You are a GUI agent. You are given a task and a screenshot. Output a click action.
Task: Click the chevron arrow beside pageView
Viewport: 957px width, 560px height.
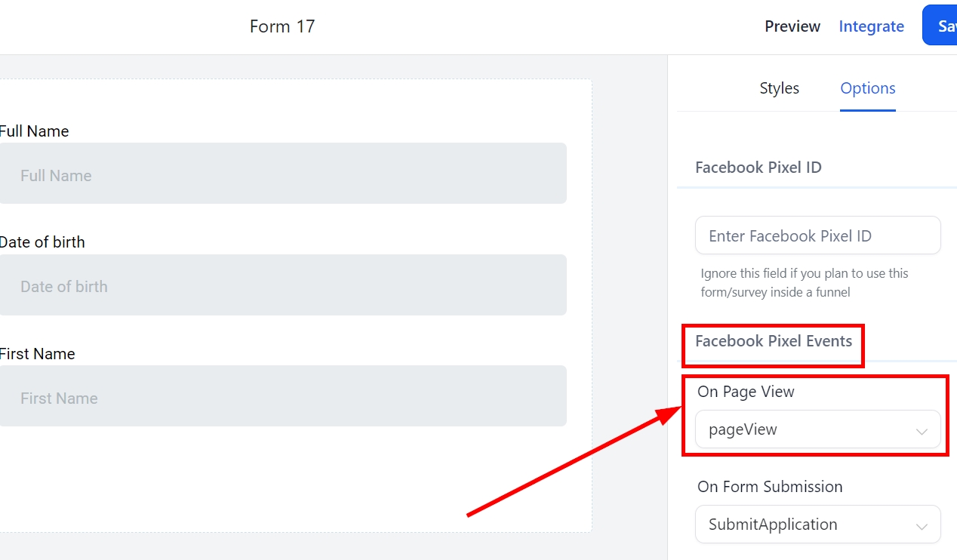coord(922,431)
